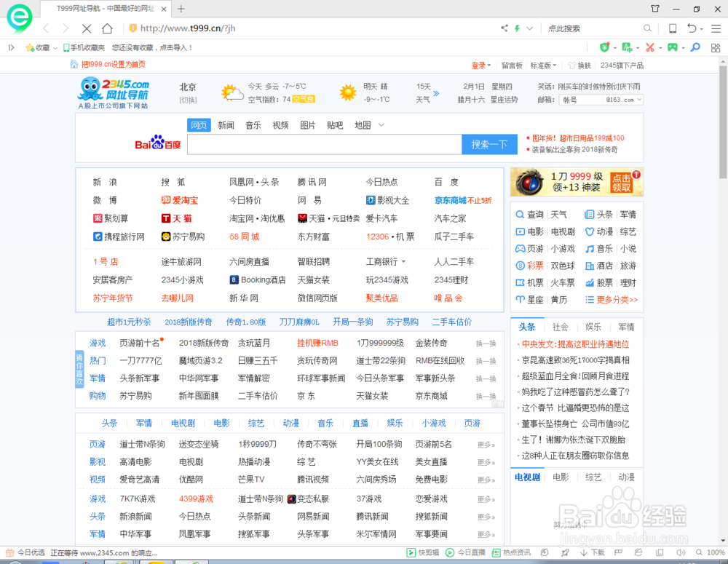Click the favorites star icon
The image size is (728, 564).
coord(30,47)
